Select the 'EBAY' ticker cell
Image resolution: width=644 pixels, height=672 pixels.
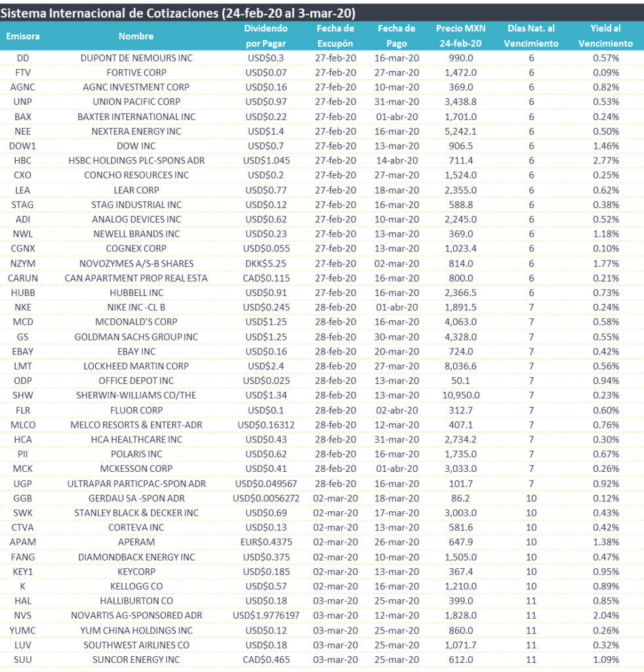coord(23,352)
